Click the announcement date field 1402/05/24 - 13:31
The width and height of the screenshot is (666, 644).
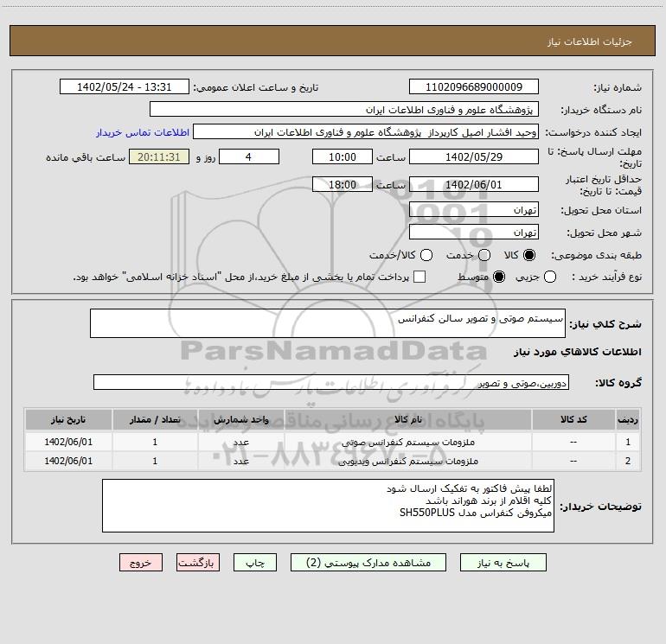tap(125, 86)
